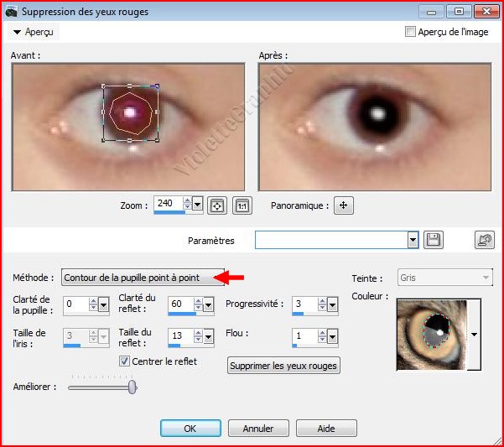Click the Panoramique navigation icon
504x447 pixels.
[343, 205]
